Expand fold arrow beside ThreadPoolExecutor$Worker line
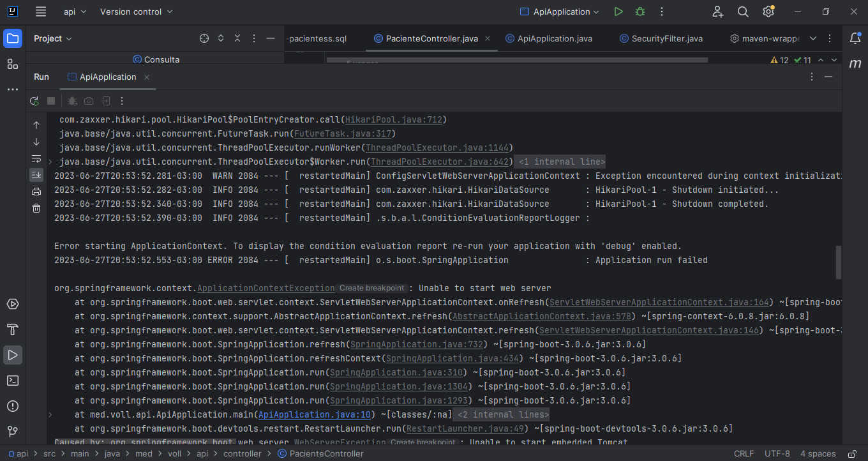Screen dimensions: 868x461 [x=51, y=162]
